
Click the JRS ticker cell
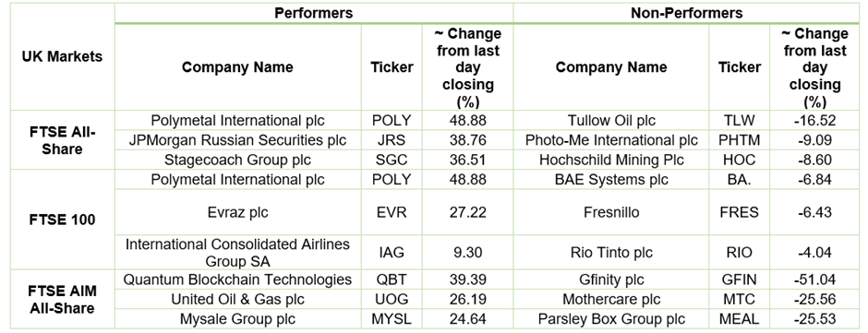(x=392, y=140)
